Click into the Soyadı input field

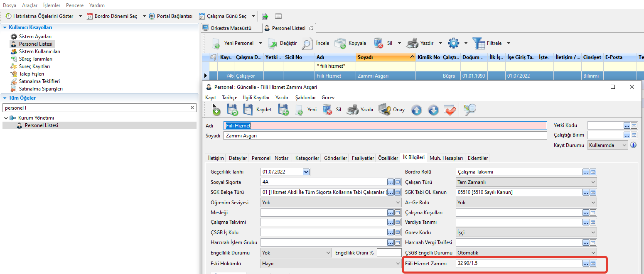tap(385, 136)
